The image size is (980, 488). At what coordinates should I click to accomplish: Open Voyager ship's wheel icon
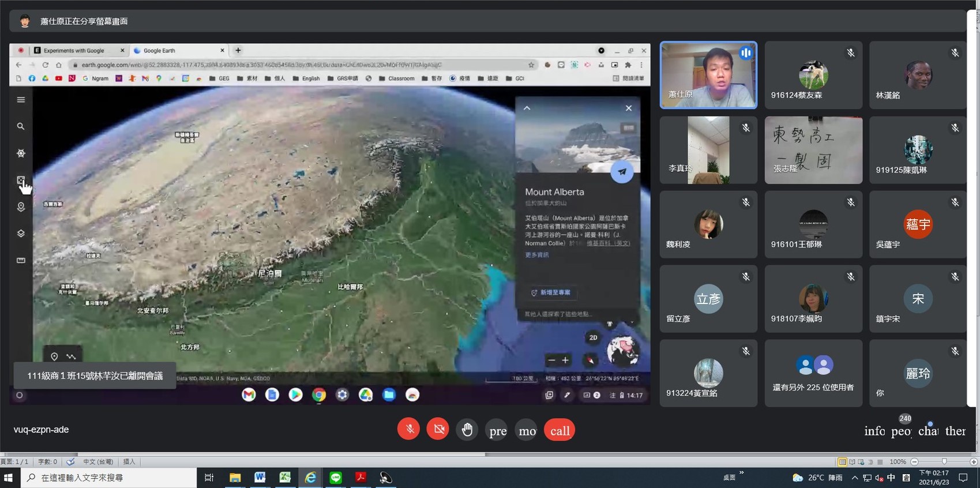(x=21, y=153)
